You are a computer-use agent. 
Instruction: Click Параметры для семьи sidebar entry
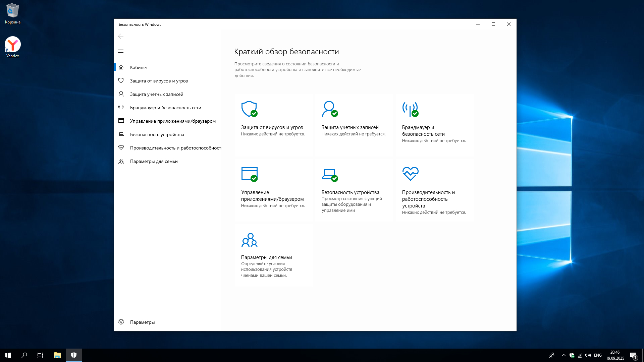154,161
